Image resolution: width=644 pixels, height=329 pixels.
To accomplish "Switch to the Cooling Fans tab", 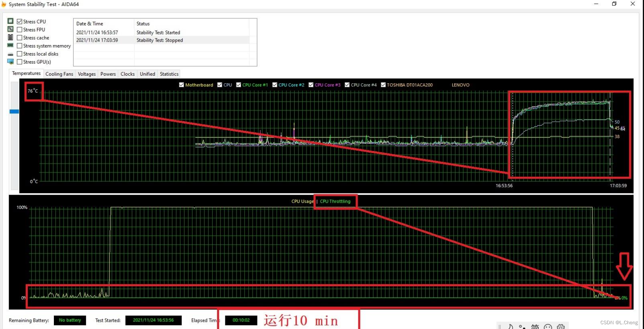I will [59, 74].
